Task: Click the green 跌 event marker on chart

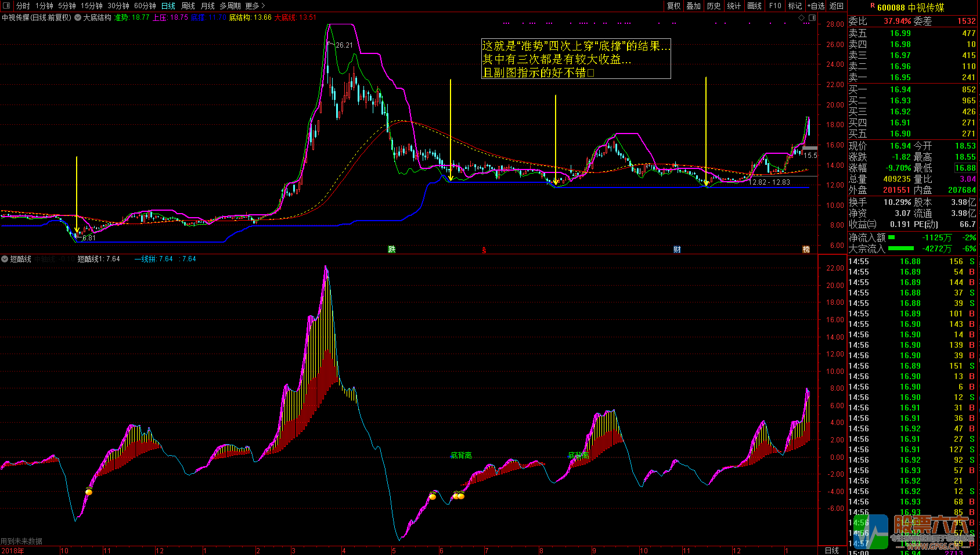Action: pyautogui.click(x=392, y=250)
